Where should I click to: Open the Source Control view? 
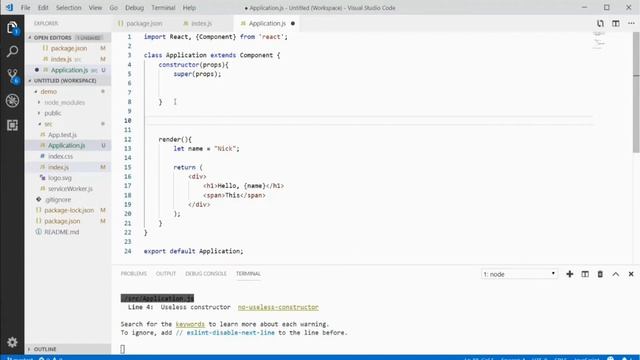12,76
